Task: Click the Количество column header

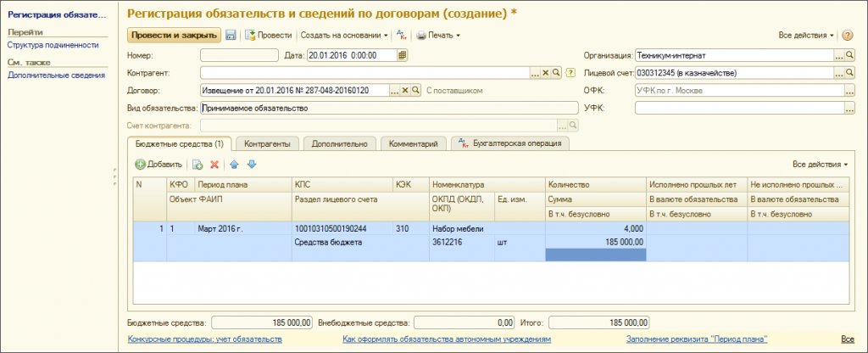Action: (596, 184)
